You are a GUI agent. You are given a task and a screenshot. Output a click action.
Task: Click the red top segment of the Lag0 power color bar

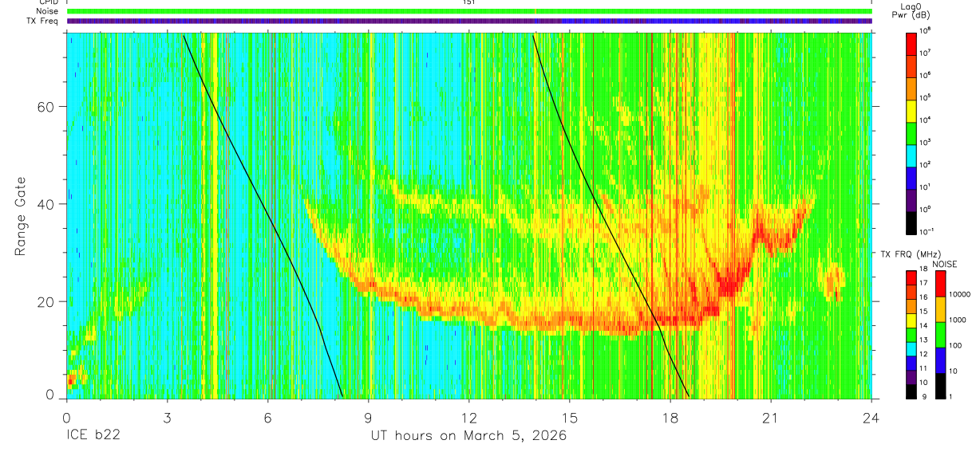click(x=911, y=42)
